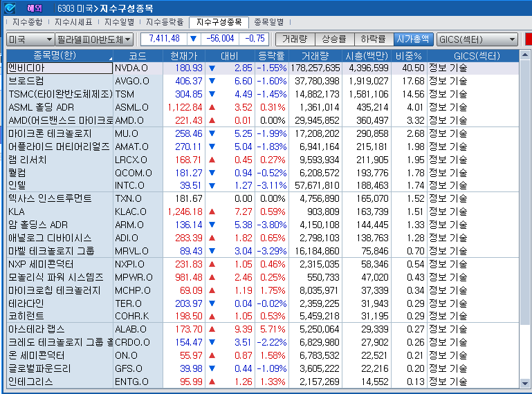Select the 엔비디아 row name
532x394 pixels.
coord(59,68)
